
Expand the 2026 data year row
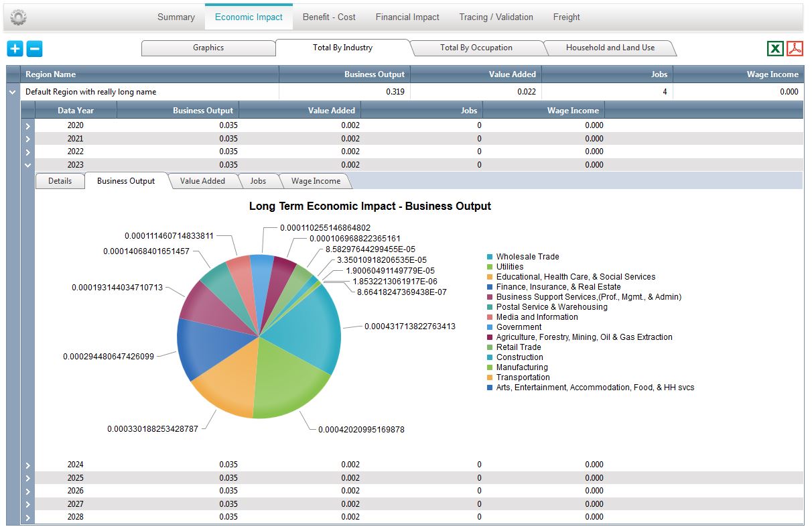27,491
